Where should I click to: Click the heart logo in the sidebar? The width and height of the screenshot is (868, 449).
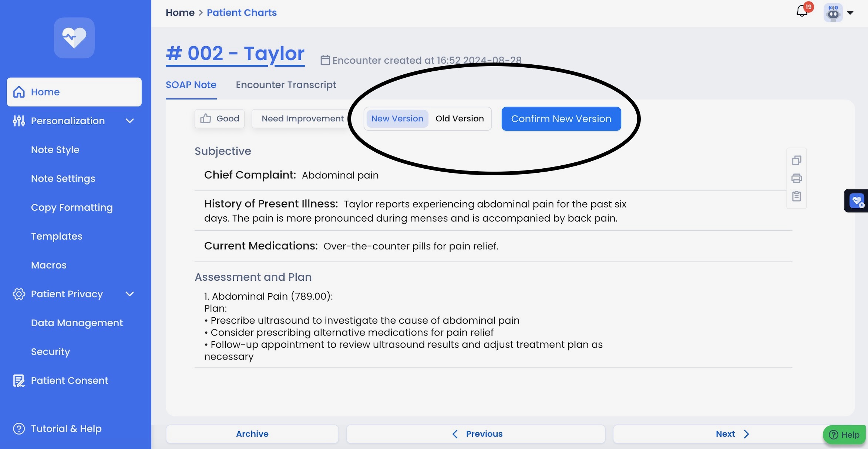click(x=74, y=38)
